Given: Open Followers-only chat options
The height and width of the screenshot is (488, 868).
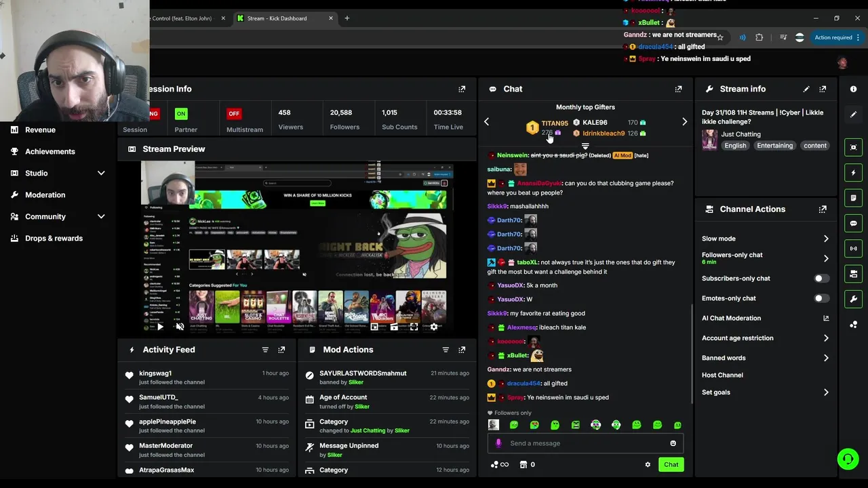Looking at the screenshot, I should click(765, 258).
